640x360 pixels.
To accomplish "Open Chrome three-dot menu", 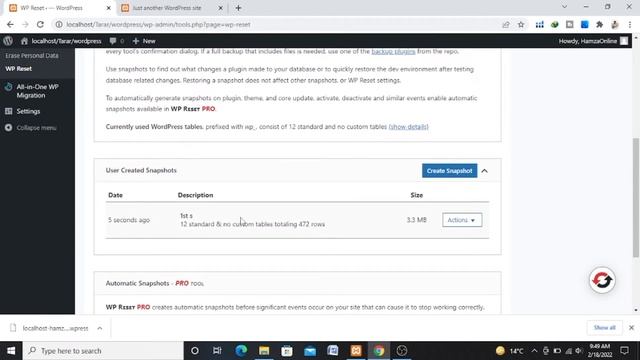I will [630, 24].
